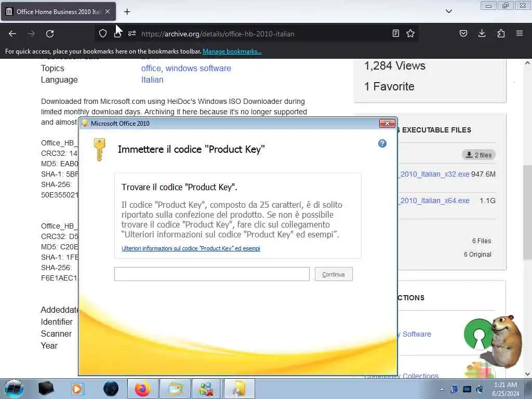This screenshot has height=399, width=532.
Task: Reload the archive.org page
Action: (x=50, y=34)
